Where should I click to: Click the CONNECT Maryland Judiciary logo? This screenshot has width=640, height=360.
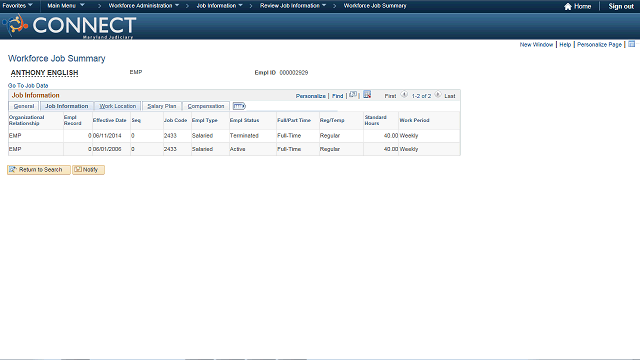click(69, 26)
